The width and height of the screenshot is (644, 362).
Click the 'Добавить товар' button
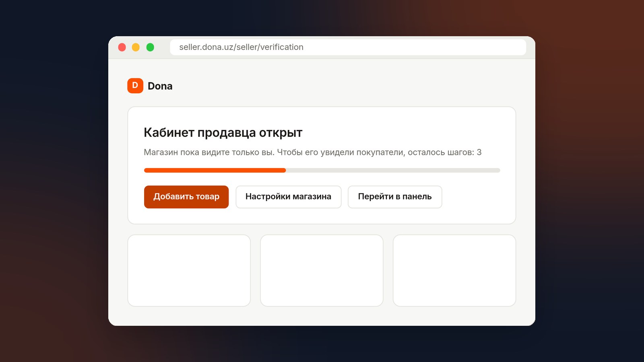click(186, 197)
